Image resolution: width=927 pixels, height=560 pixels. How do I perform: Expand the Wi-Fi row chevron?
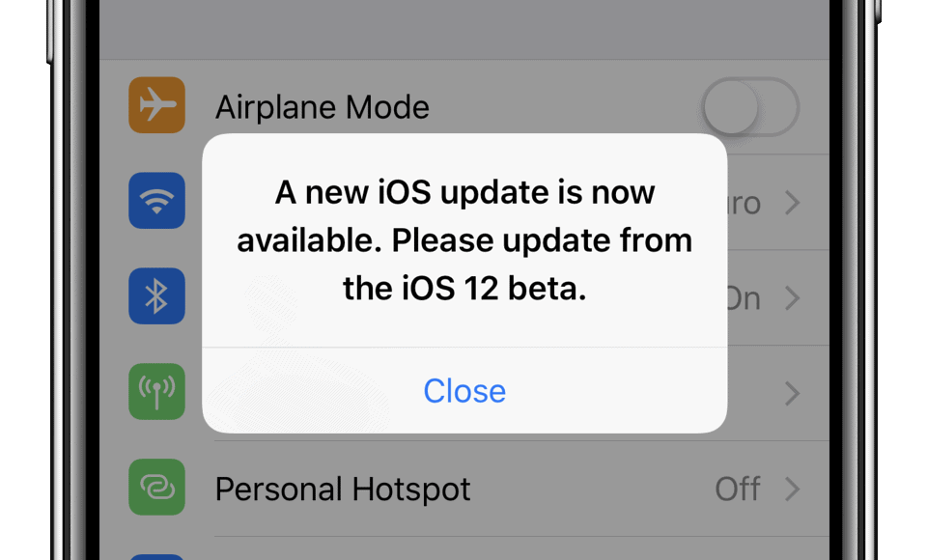[x=792, y=203]
